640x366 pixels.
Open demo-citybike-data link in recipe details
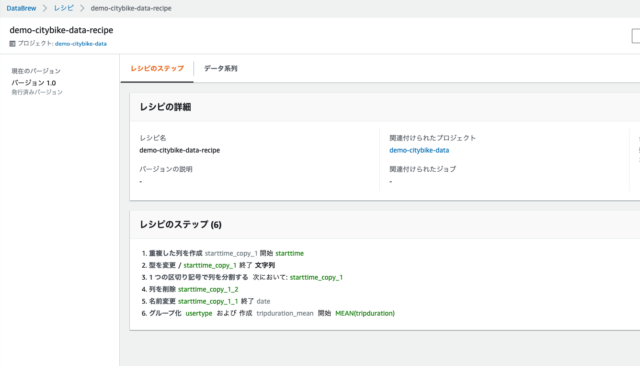click(x=419, y=150)
